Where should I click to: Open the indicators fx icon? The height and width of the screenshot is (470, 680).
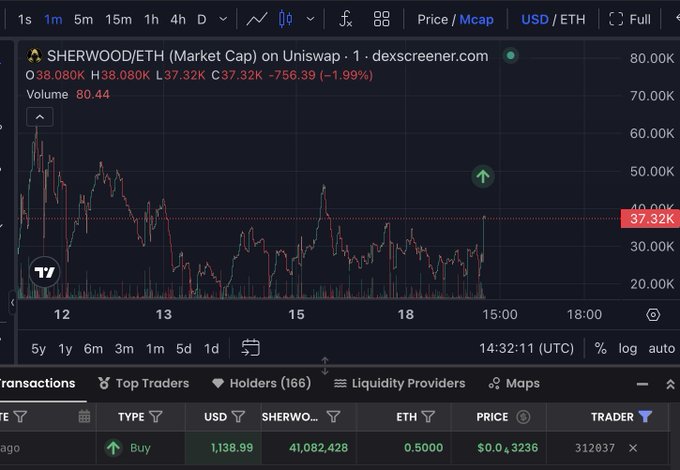[345, 19]
